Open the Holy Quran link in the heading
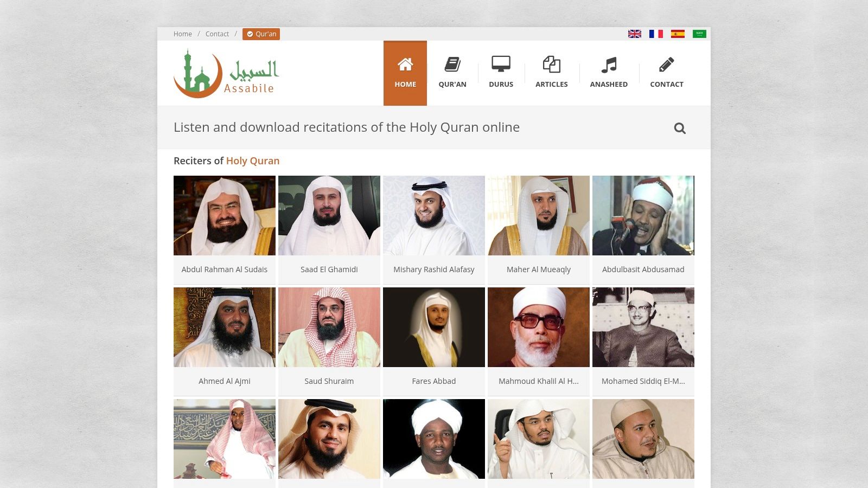Image resolution: width=868 pixels, height=488 pixels. [x=253, y=160]
